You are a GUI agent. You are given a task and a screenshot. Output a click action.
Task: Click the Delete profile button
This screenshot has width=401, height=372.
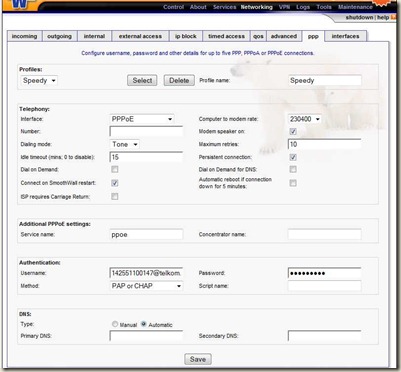click(x=179, y=80)
